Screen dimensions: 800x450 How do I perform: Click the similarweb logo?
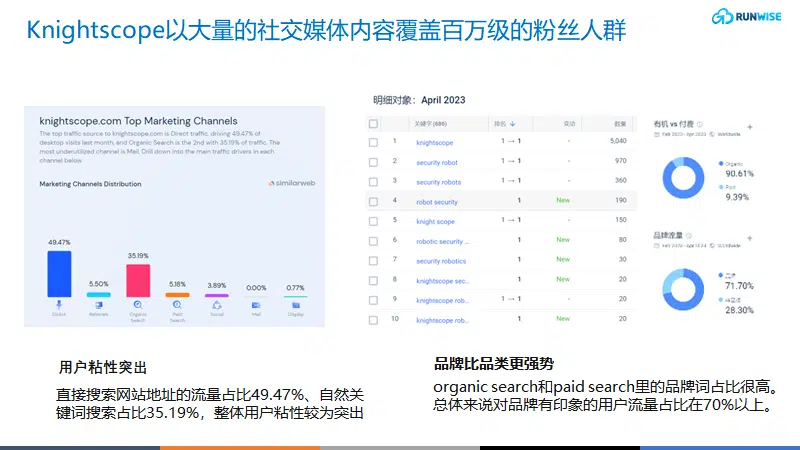coord(292,183)
